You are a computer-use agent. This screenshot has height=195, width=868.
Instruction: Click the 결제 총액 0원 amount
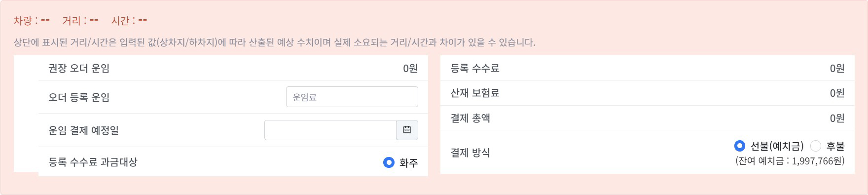(x=837, y=118)
